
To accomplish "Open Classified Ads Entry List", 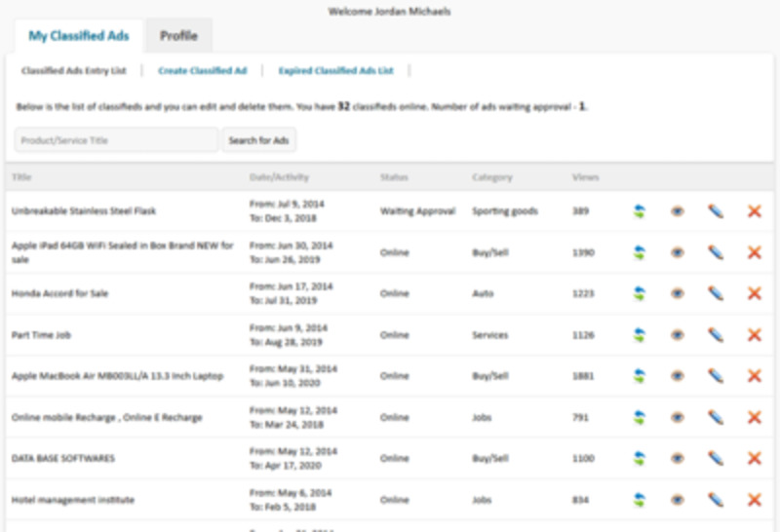I will 74,70.
